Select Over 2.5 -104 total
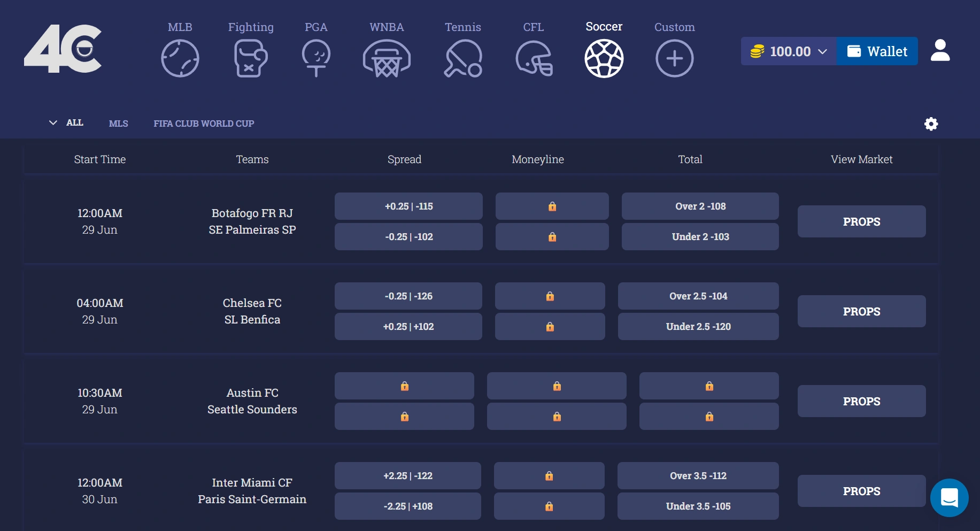 pyautogui.click(x=698, y=296)
